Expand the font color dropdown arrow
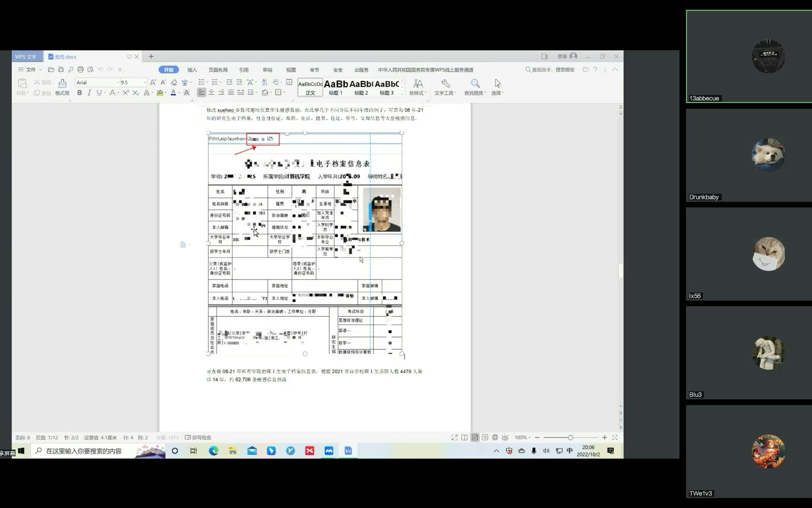 (x=179, y=93)
